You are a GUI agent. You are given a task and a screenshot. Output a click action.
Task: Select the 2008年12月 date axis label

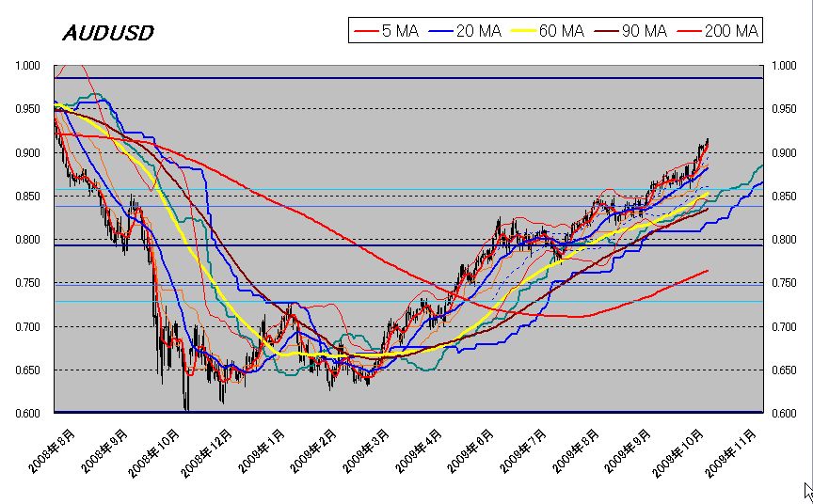206,453
